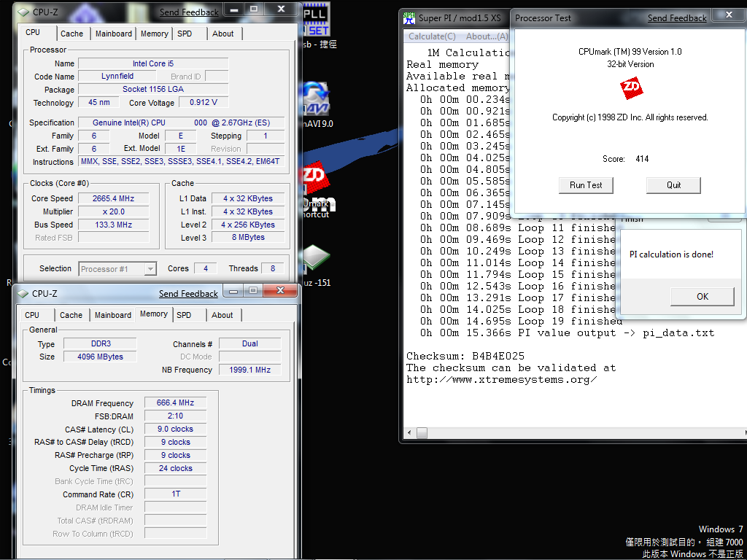Click Send Feedback in the Processor Test window
747x560 pixels.
677,18
